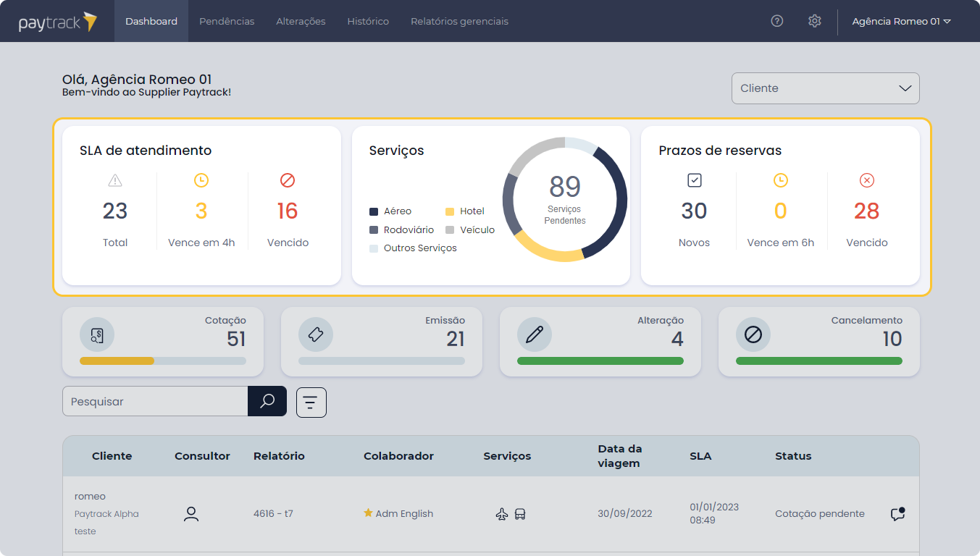This screenshot has width=980, height=556.
Task: Click the Cliente column header
Action: (x=112, y=456)
